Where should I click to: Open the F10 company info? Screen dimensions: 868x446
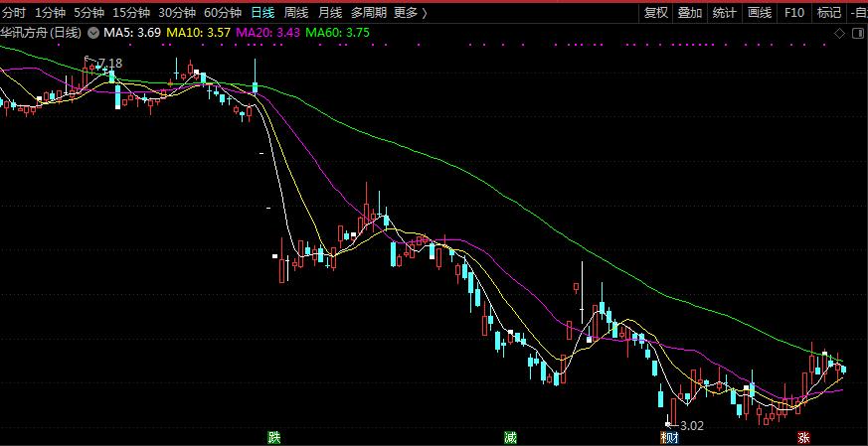(793, 13)
